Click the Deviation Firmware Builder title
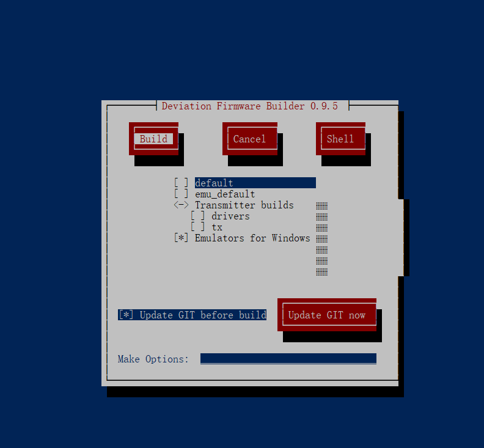 (x=249, y=106)
